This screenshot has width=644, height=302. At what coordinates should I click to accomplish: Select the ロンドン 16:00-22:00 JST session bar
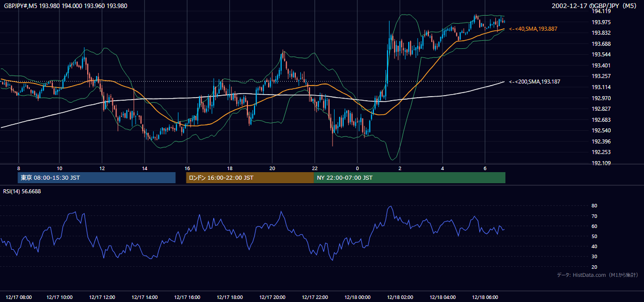[250, 178]
